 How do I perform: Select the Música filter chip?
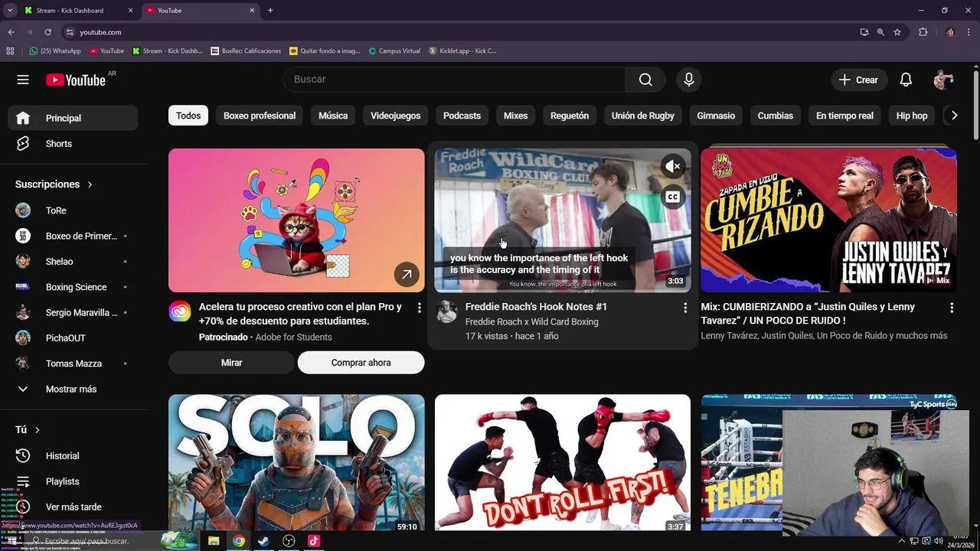pyautogui.click(x=333, y=116)
